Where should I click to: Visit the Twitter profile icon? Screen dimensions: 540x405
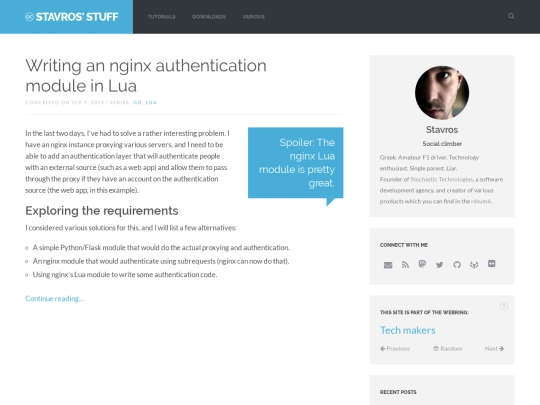(x=439, y=265)
